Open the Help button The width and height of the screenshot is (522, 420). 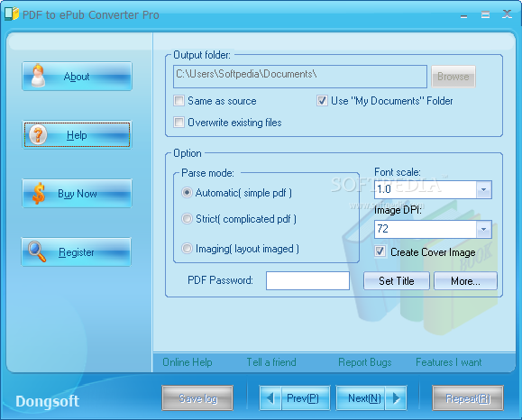(77, 135)
